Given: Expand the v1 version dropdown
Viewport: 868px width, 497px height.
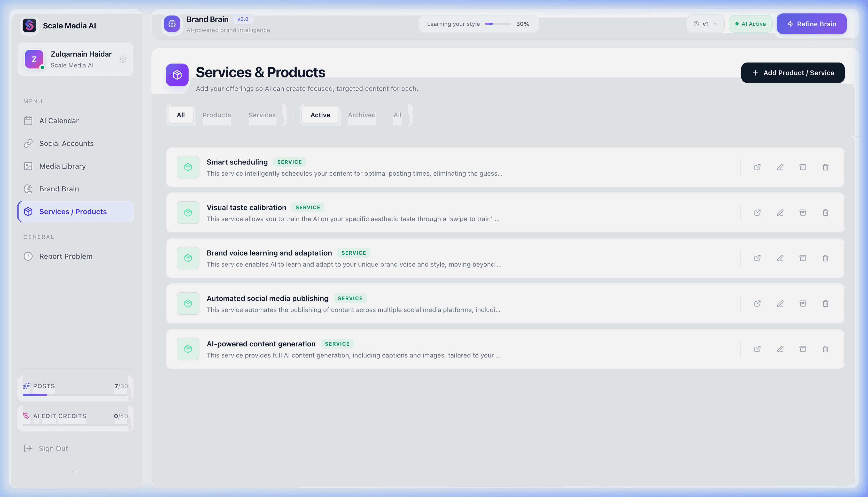Looking at the screenshot, I should [706, 24].
